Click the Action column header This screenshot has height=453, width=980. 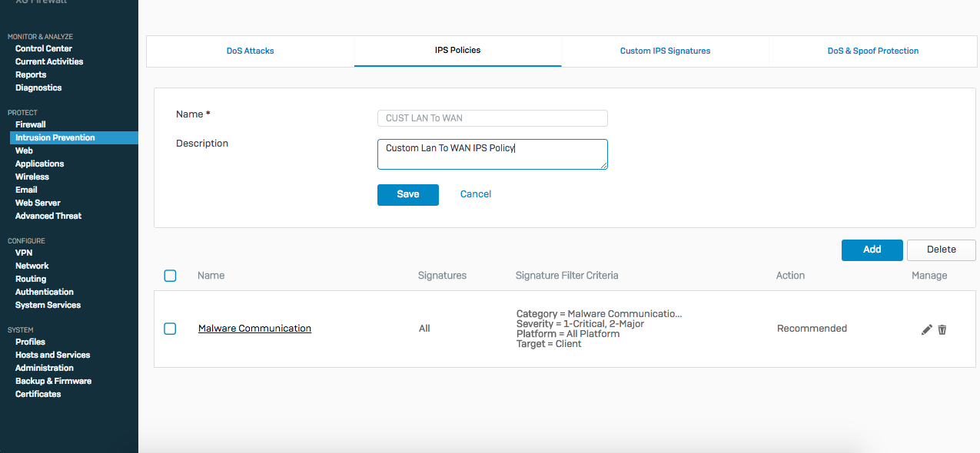(x=791, y=276)
